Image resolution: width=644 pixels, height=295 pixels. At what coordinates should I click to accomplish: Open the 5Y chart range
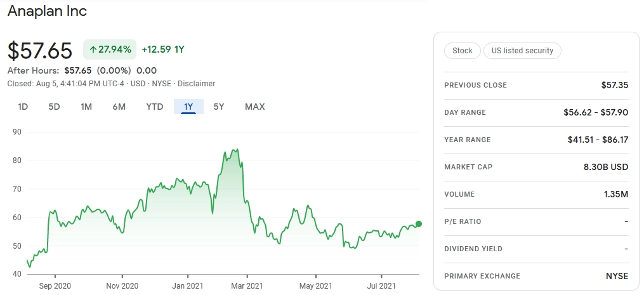[219, 107]
